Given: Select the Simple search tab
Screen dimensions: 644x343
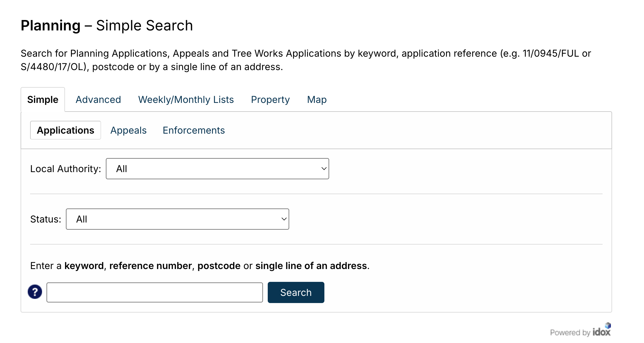Looking at the screenshot, I should click(x=43, y=100).
